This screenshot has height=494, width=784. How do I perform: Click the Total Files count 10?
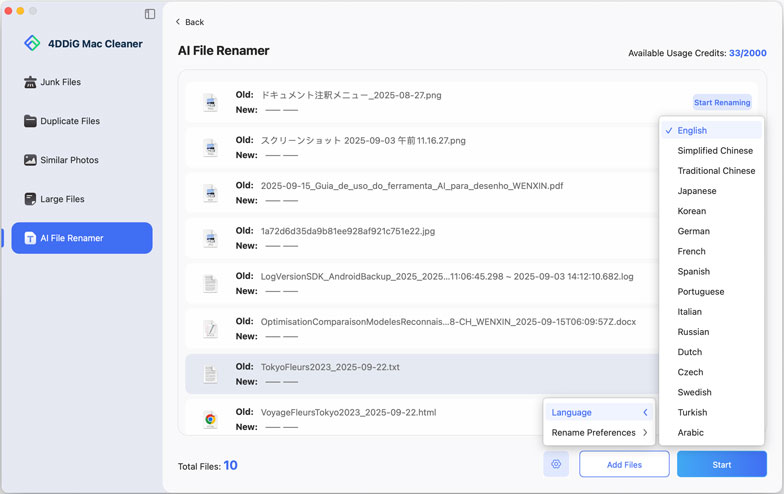click(230, 466)
